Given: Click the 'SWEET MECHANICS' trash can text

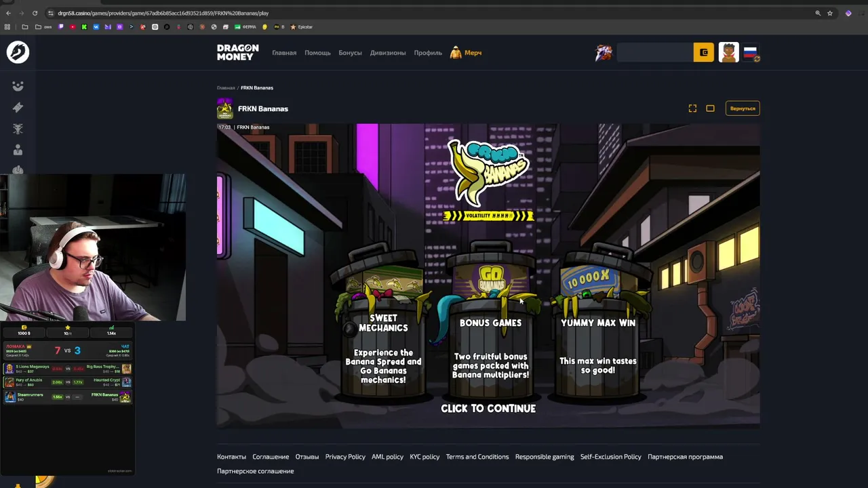Looking at the screenshot, I should tap(383, 323).
